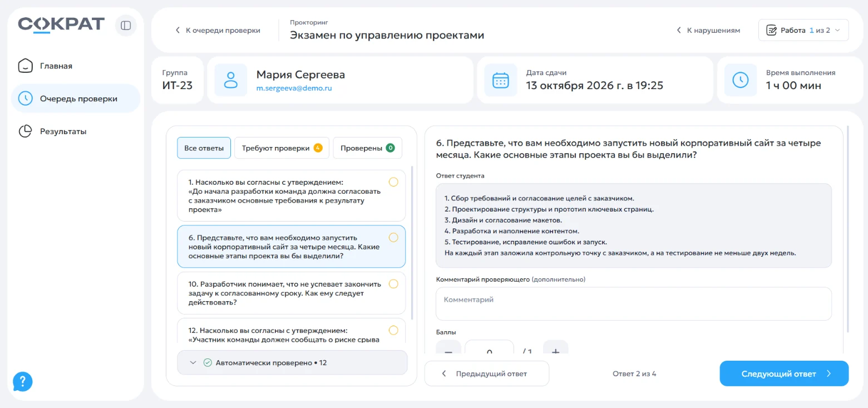Decrease score with the minus button
868x408 pixels.
pyautogui.click(x=448, y=347)
